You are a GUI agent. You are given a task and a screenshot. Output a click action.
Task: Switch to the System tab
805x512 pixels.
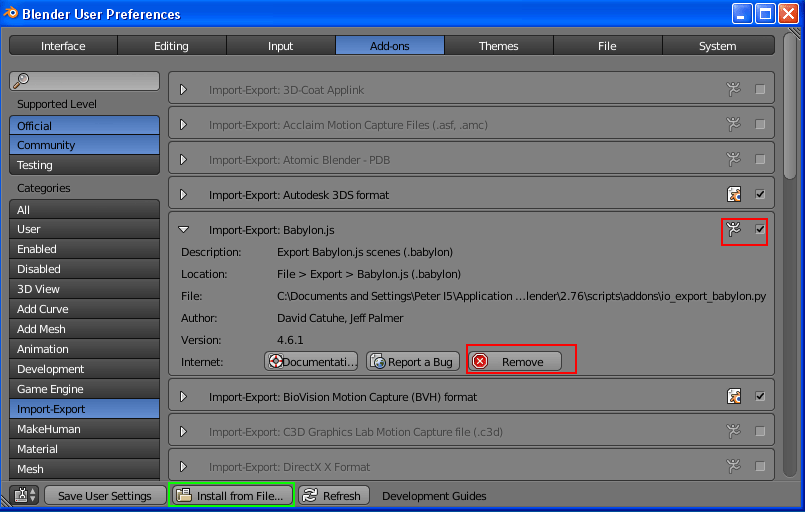pos(718,46)
